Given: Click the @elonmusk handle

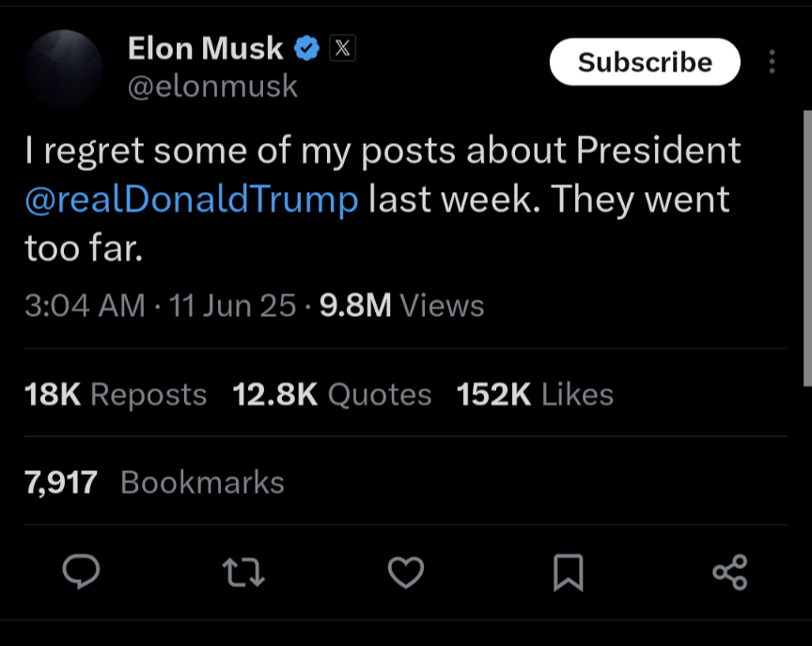Looking at the screenshot, I should tap(212, 87).
